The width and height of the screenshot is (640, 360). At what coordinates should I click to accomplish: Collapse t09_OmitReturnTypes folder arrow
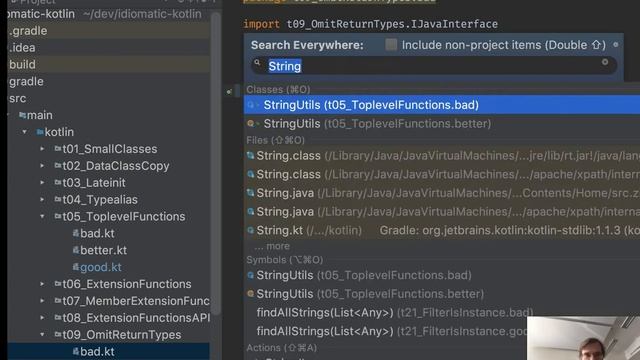pos(42,335)
